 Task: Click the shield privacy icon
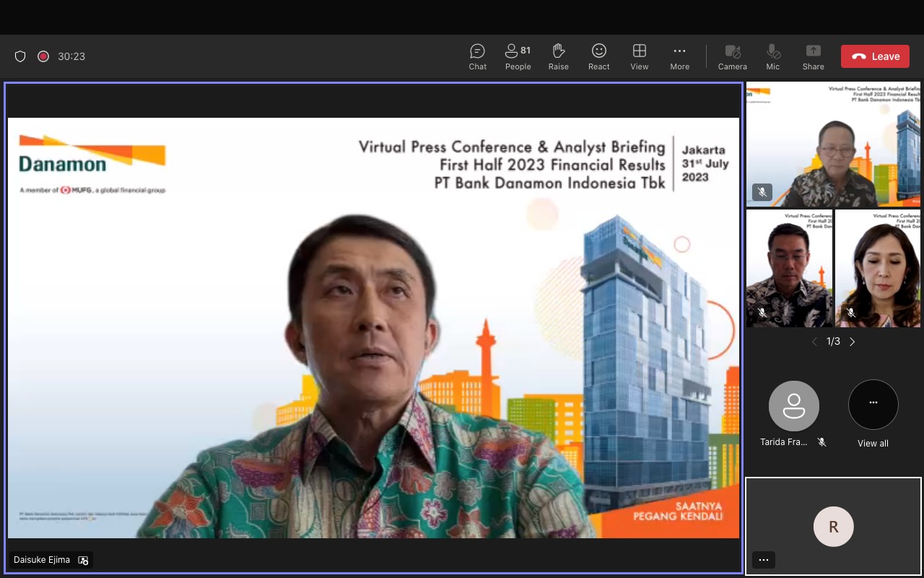[20, 56]
